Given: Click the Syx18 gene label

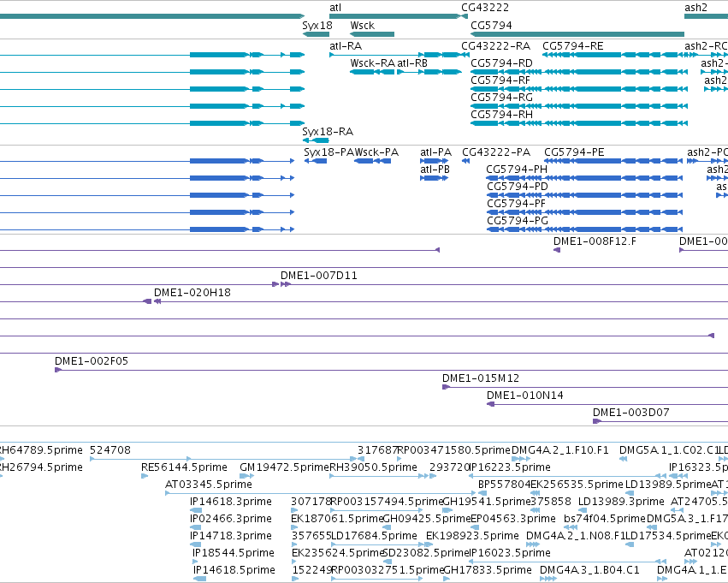Looking at the screenshot, I should coord(317,26).
